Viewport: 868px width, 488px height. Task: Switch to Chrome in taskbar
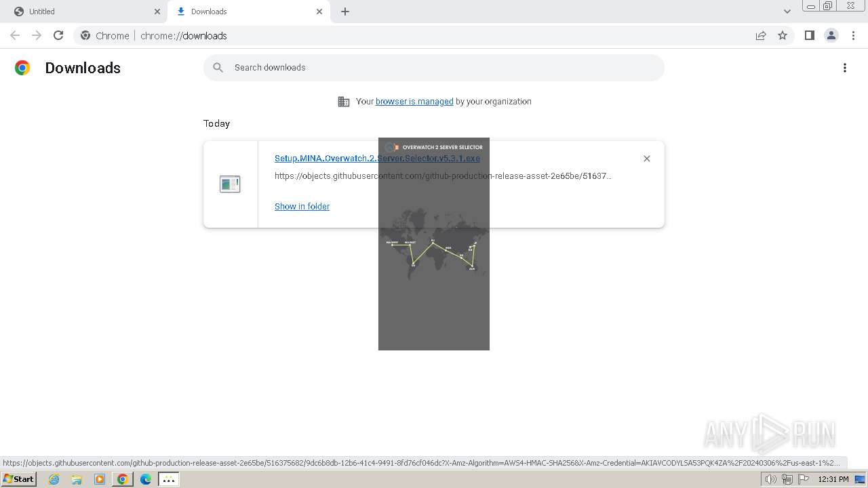pyautogui.click(x=122, y=479)
